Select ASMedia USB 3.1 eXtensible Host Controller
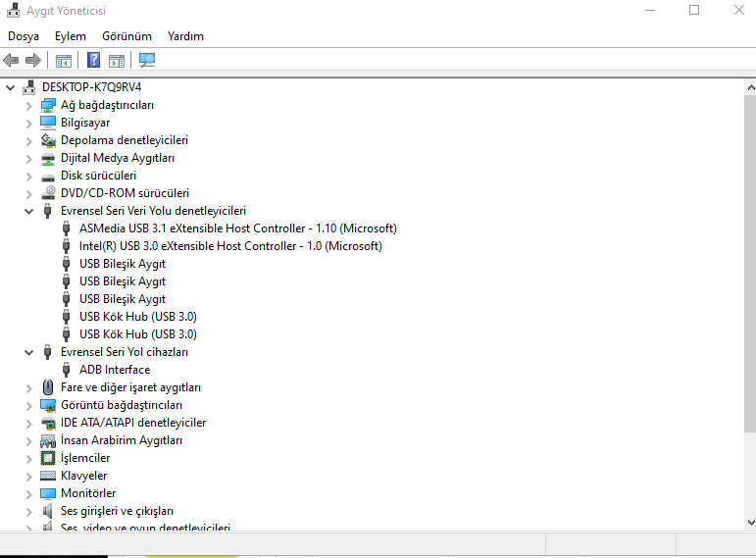The height and width of the screenshot is (558, 756). 237,228
